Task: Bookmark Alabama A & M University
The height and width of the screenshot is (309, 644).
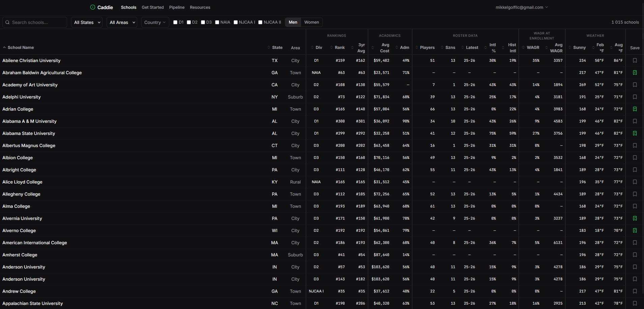Action: [635, 121]
